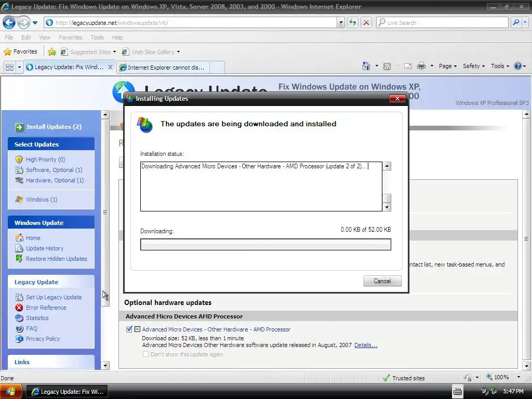Viewport: 532px width, 399px height.
Task: Click the blue Help question icon
Action: 517,66
